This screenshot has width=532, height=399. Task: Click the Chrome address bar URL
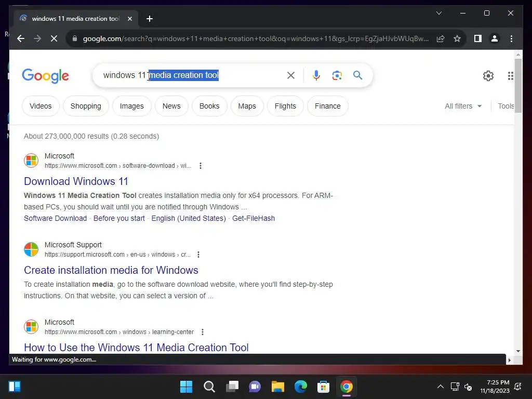pyautogui.click(x=256, y=38)
